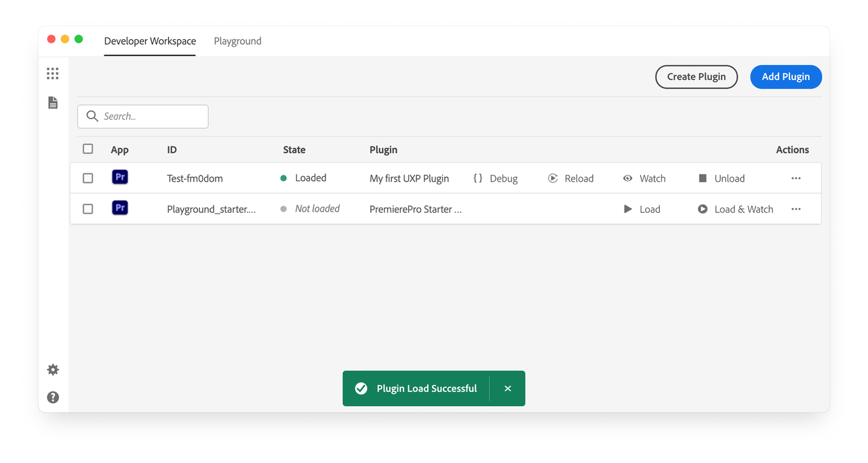Open more actions menu for Playground_starter plugin
The width and height of the screenshot is (868, 463).
pyautogui.click(x=796, y=209)
